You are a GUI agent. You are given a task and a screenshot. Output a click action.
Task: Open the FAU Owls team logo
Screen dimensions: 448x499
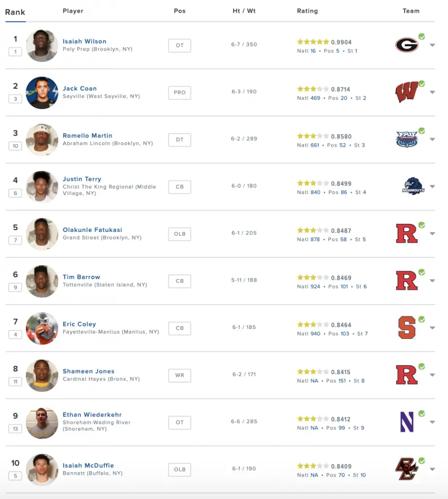[407, 139]
